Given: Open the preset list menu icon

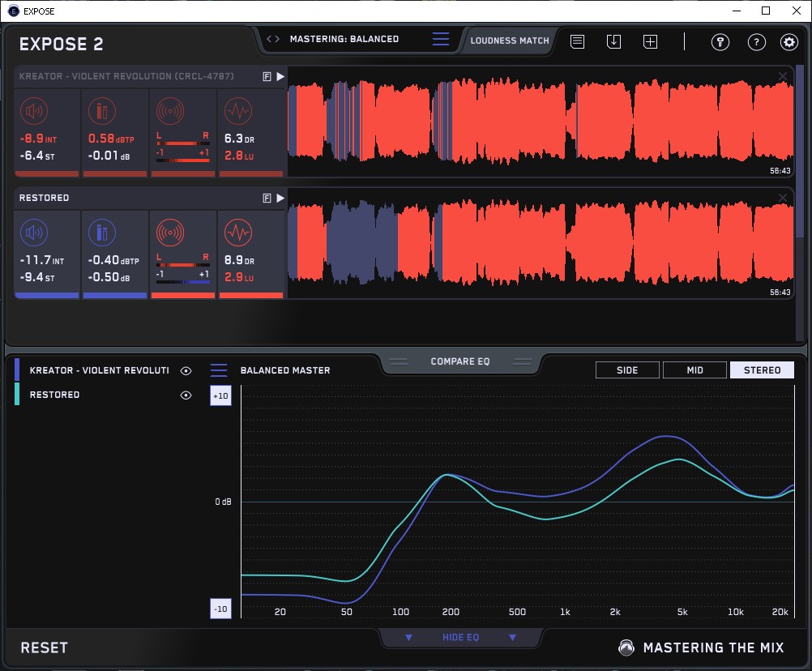Looking at the screenshot, I should pos(441,39).
